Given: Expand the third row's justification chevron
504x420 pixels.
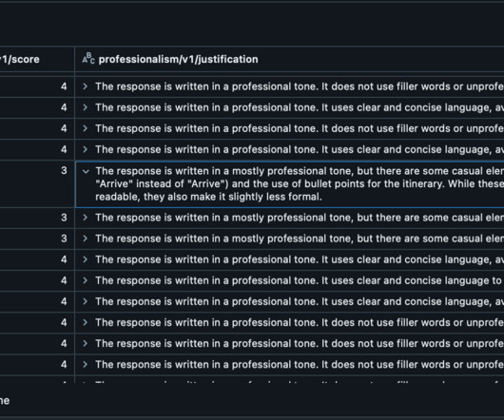Looking at the screenshot, I should tap(85, 128).
